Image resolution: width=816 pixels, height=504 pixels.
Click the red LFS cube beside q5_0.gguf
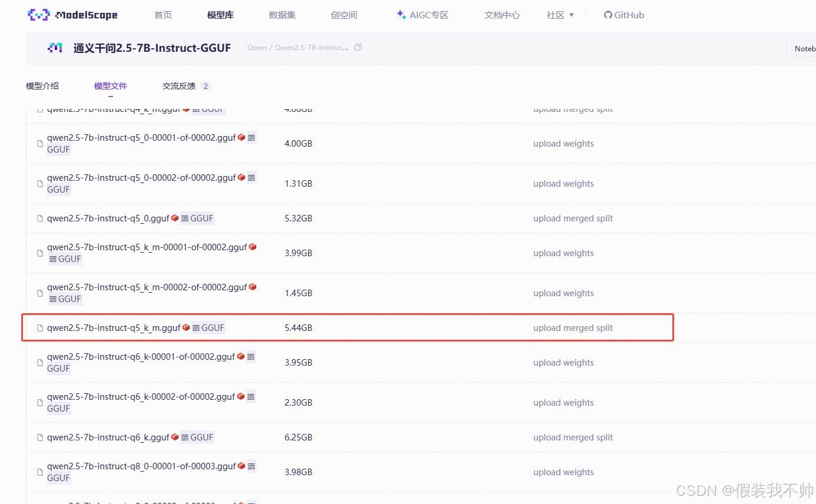coord(174,218)
